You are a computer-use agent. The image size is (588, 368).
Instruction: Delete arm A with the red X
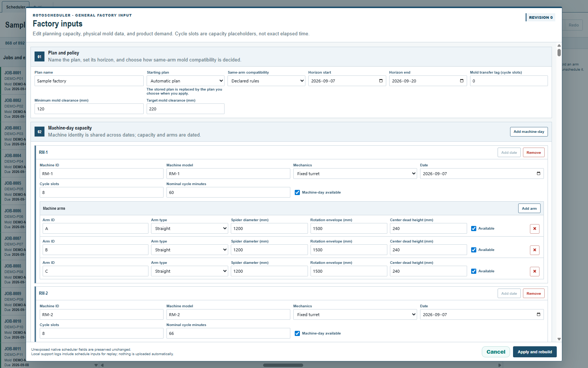click(x=535, y=229)
